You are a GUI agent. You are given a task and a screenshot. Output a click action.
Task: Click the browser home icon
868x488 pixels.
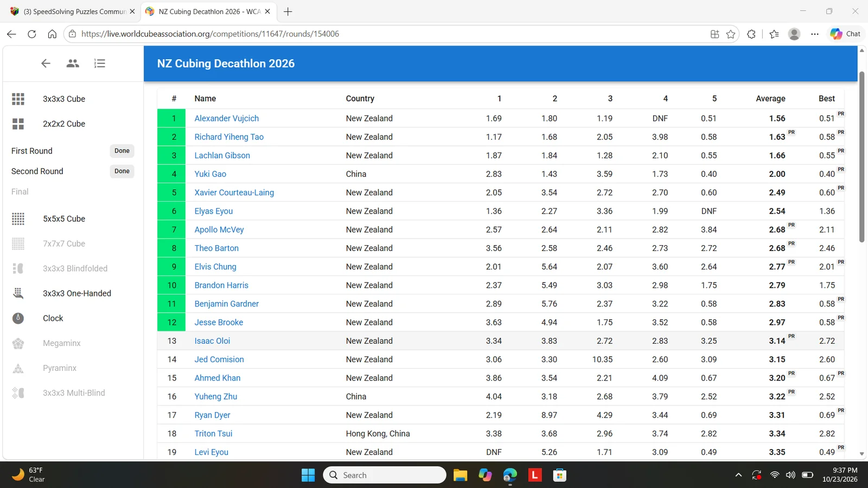[x=52, y=34]
